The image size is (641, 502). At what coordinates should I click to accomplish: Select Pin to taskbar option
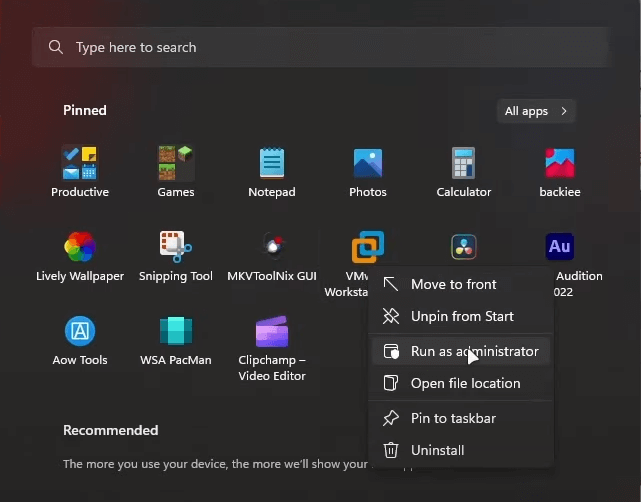point(452,418)
